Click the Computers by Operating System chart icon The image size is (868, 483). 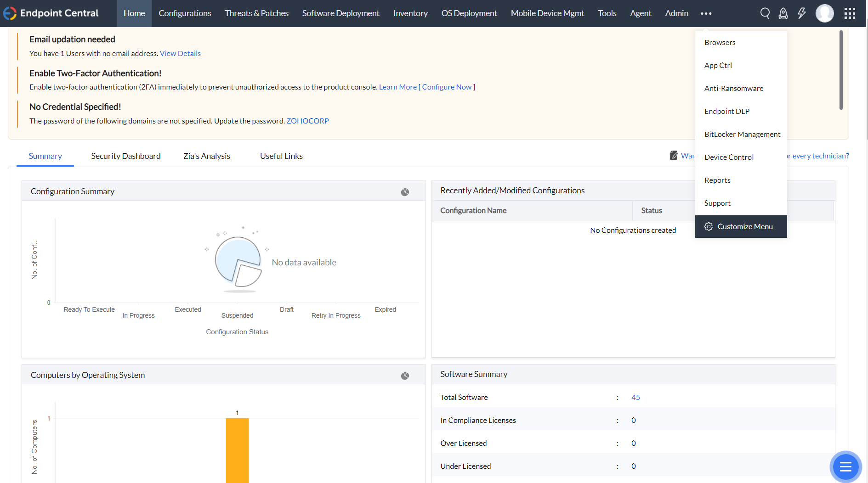tap(405, 376)
